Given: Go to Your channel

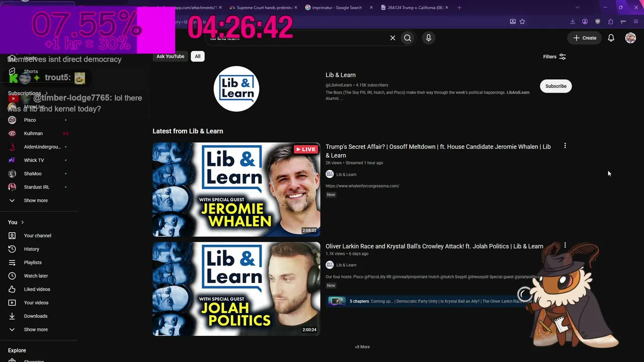Looking at the screenshot, I should coord(39,236).
